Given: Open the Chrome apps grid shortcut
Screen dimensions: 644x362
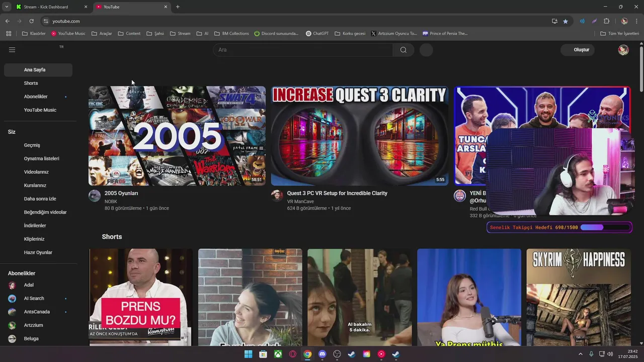Looking at the screenshot, I should pyautogui.click(x=9, y=34).
